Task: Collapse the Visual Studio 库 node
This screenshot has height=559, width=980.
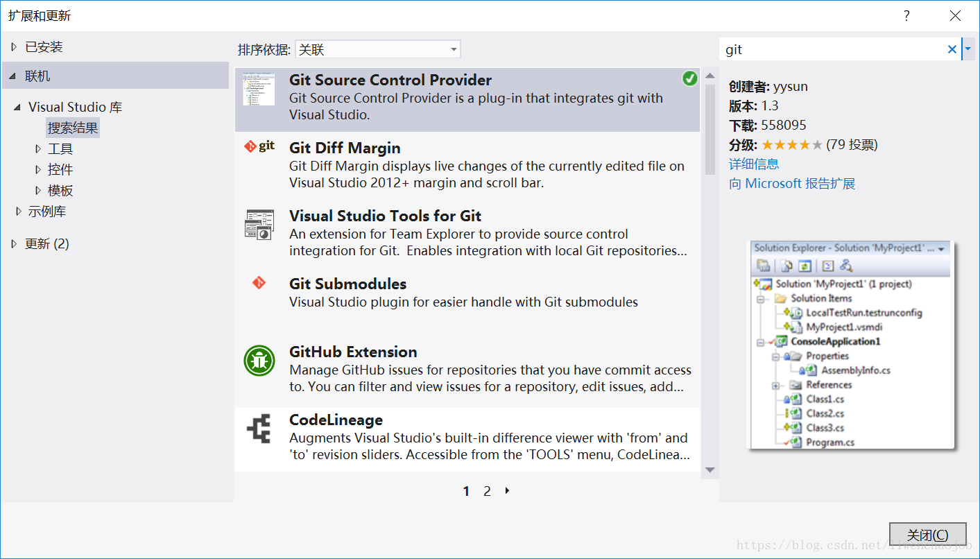Action: [17, 108]
